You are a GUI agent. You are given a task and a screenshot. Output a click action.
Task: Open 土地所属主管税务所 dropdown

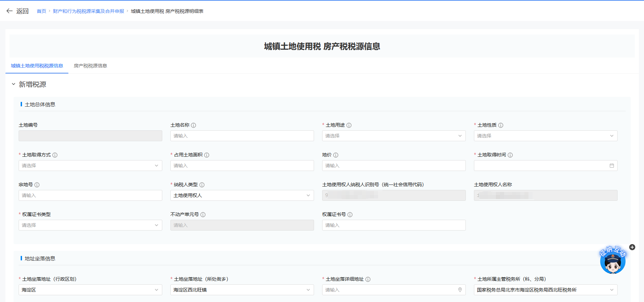tap(545, 290)
